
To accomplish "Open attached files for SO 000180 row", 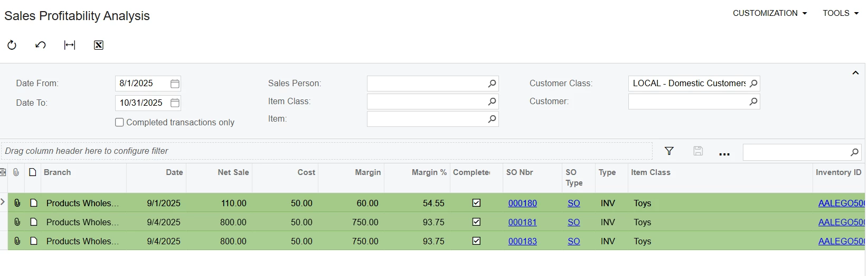I will 17,203.
